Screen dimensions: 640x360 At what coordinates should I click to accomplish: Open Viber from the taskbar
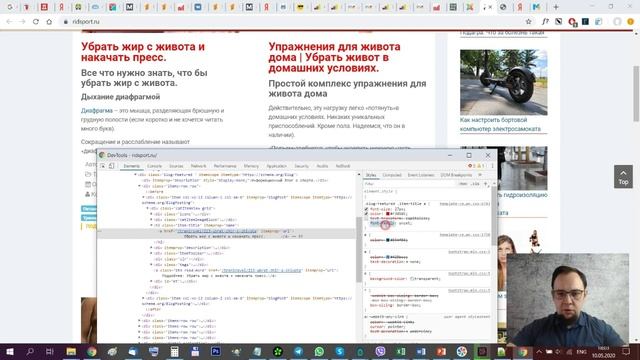point(380,352)
